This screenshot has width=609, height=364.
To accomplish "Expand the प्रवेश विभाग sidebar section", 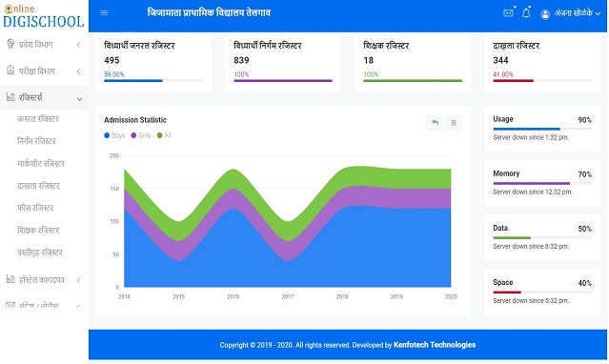I will (x=44, y=45).
